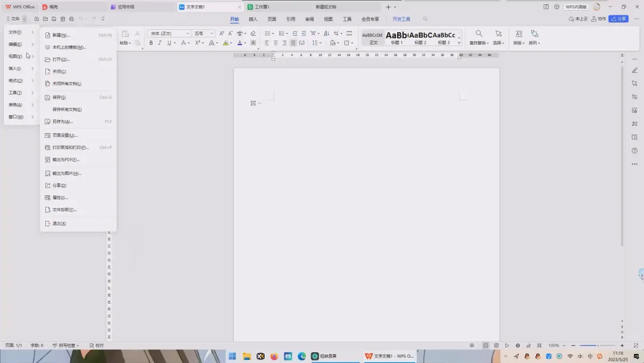This screenshot has width=644, height=363.
Task: Toggle 拼写检查 in the status bar
Action: (x=66, y=346)
